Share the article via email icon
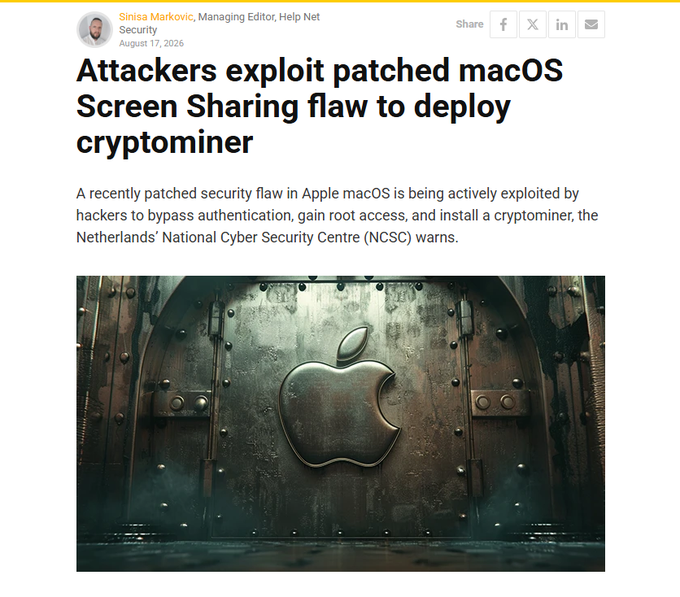The width and height of the screenshot is (680, 597). coord(591,24)
